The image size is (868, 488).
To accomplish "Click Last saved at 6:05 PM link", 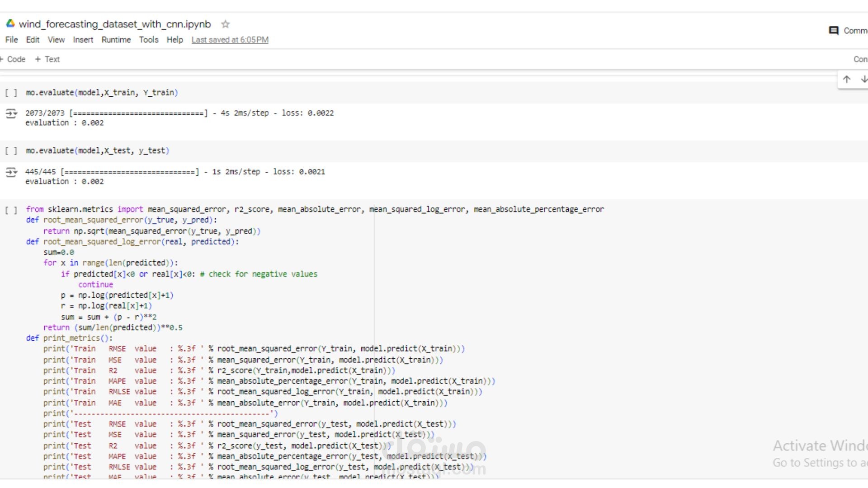I will click(x=230, y=40).
